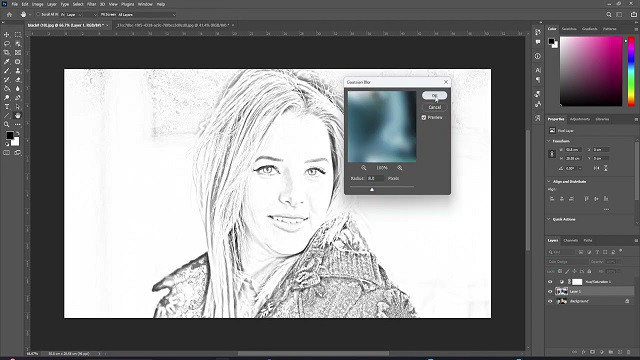Click the Home icon in options bar
This screenshot has height=360, width=640.
(9, 14)
